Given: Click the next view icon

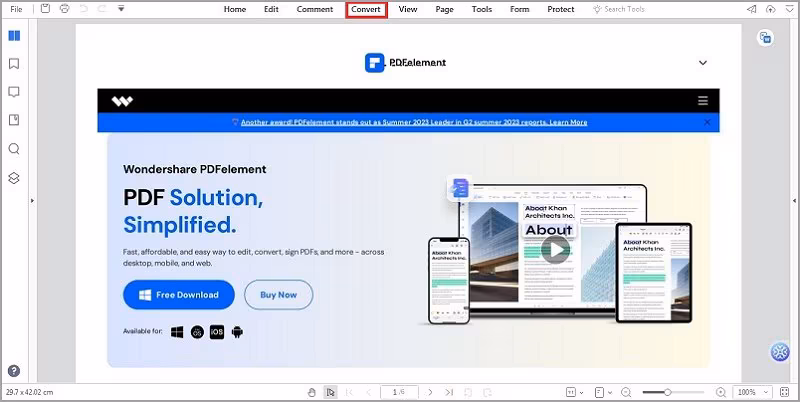Looking at the screenshot, I should tap(487, 392).
